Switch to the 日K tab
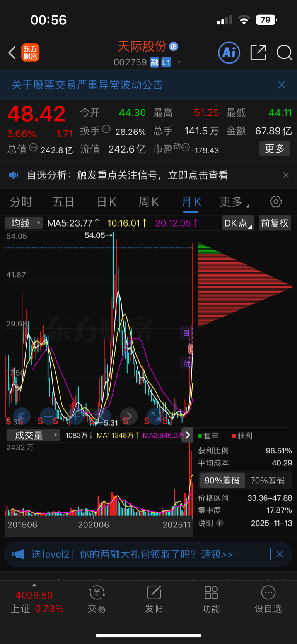297x644 pixels. (x=106, y=202)
